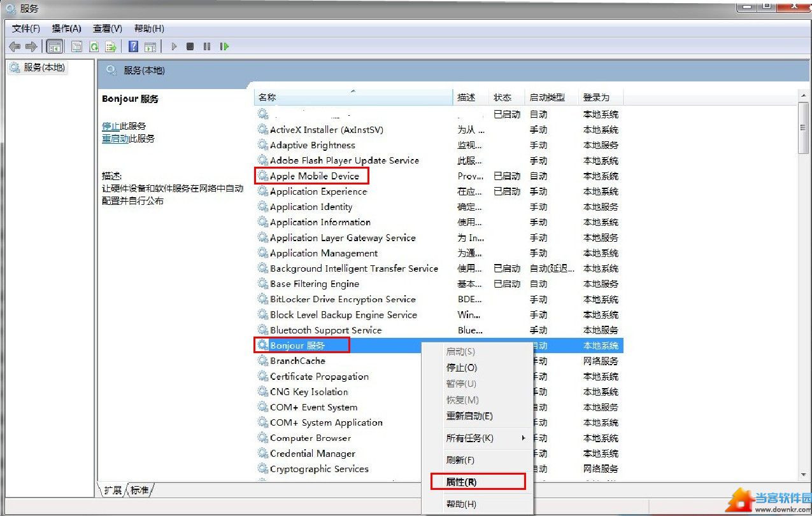
Task: Click the vertical scrollbar down arrow
Action: [804, 475]
